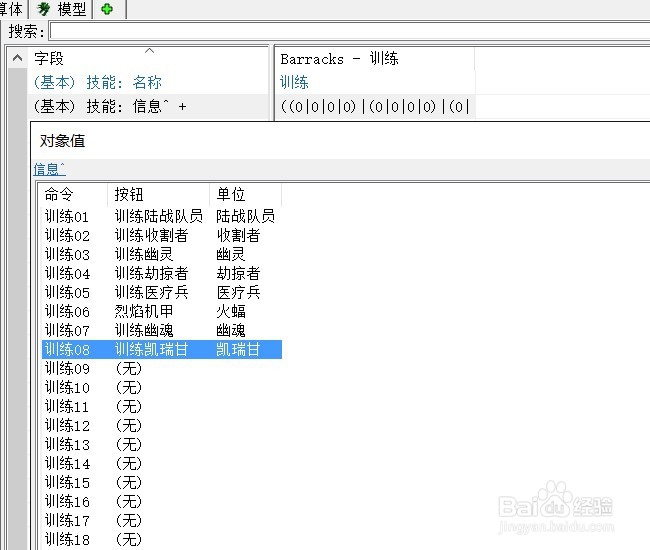
Task: Click the (无) button cell of 训练12
Action: (129, 426)
